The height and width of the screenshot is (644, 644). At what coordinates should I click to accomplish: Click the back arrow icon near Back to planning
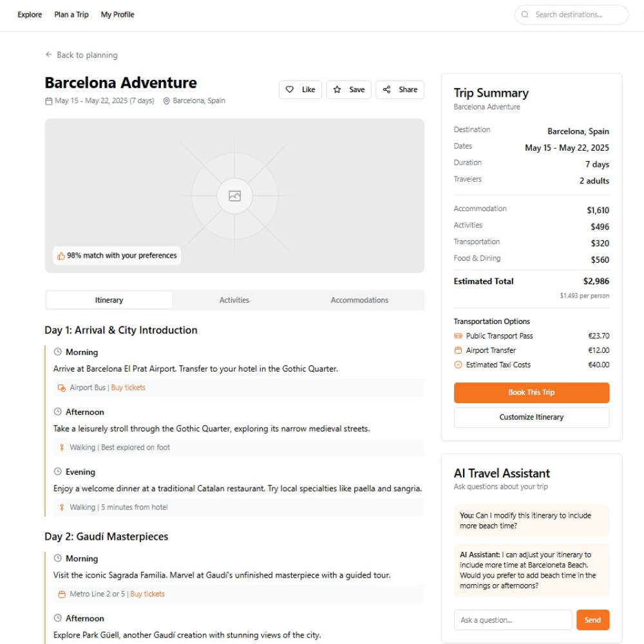pyautogui.click(x=49, y=55)
